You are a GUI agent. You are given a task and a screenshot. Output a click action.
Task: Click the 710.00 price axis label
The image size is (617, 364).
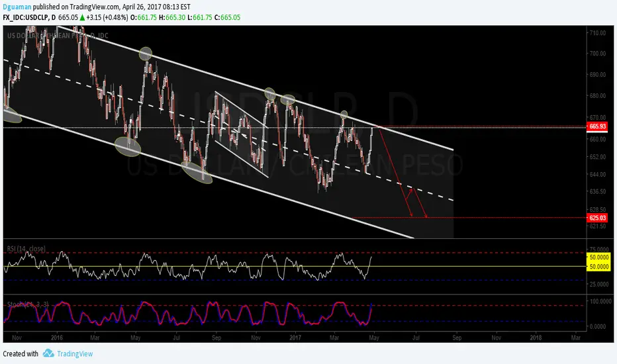click(x=597, y=33)
